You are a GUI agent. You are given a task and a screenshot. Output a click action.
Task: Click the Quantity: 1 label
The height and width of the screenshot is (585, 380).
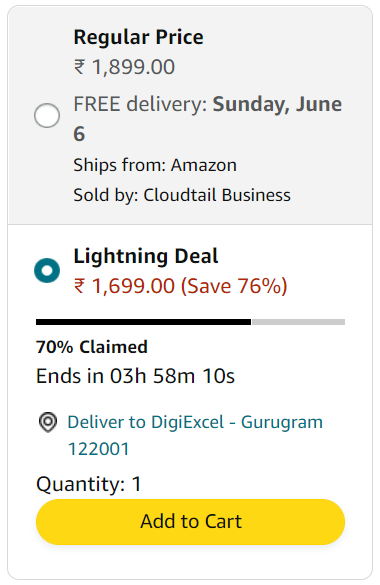[89, 484]
